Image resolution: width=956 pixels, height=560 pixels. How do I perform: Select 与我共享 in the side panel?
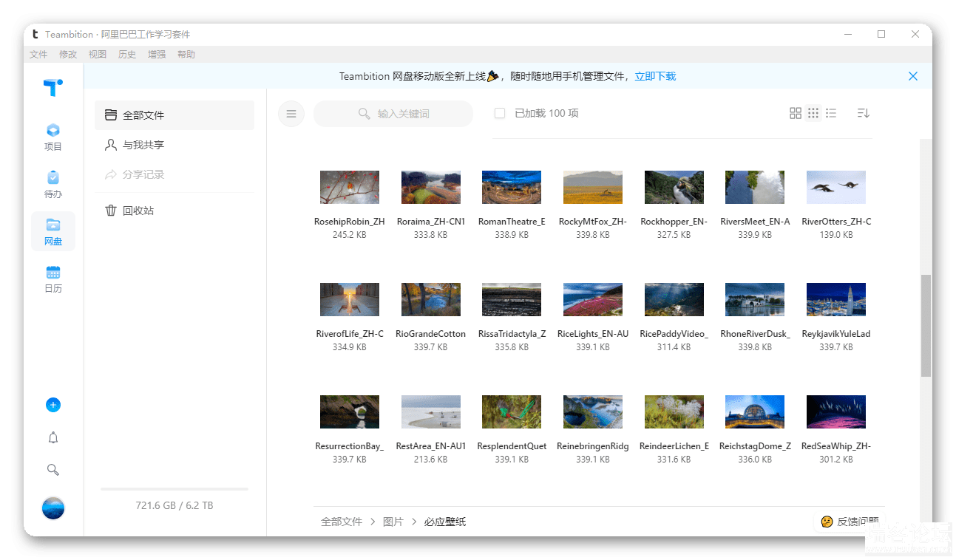pos(174,145)
